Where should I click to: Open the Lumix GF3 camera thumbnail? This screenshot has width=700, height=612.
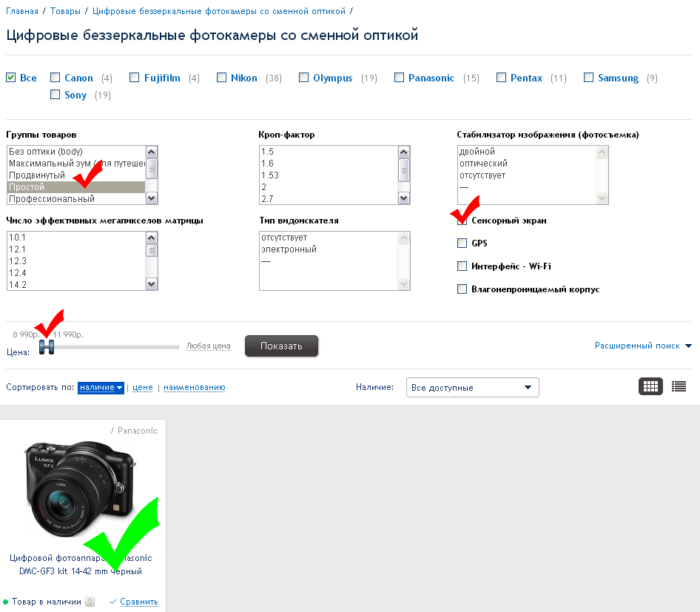click(x=79, y=489)
